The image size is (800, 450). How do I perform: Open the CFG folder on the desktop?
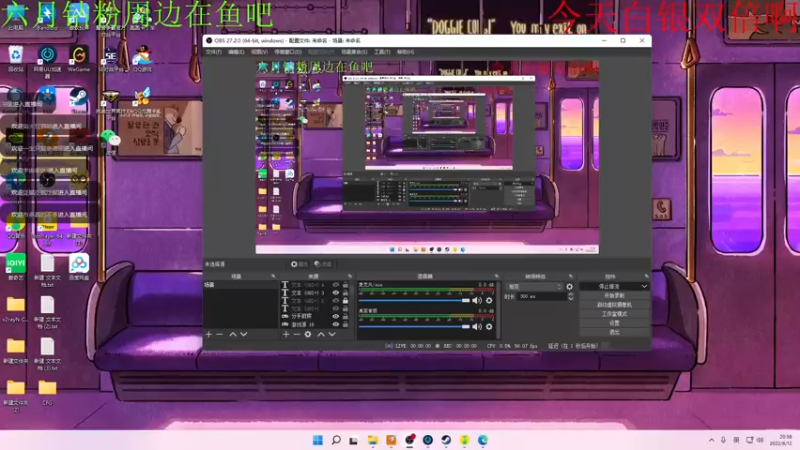tap(47, 392)
